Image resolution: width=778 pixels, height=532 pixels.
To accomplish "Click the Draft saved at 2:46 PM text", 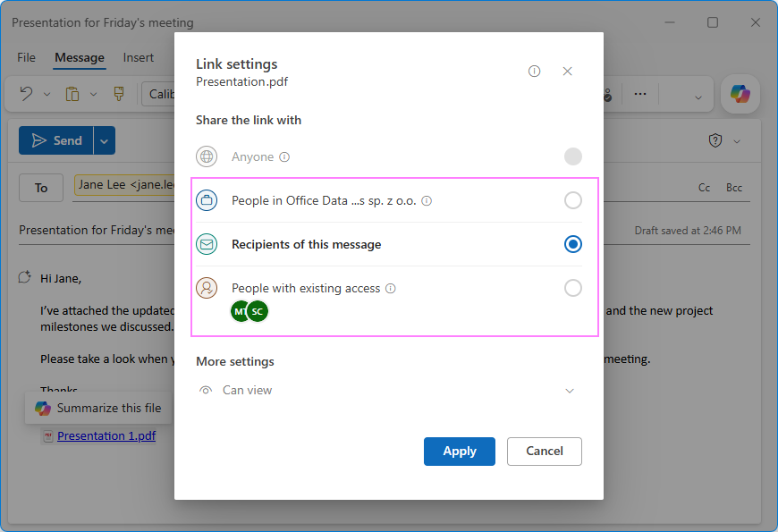I will [x=688, y=231].
